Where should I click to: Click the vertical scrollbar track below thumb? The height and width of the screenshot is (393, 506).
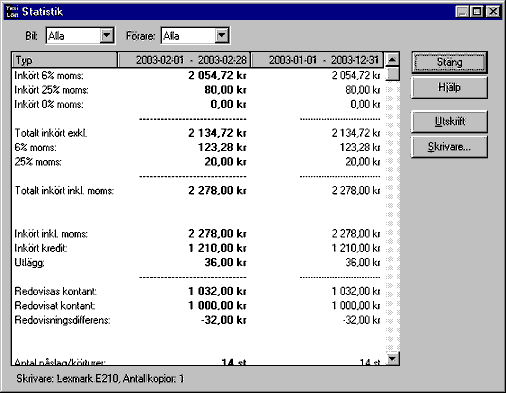pos(392,217)
